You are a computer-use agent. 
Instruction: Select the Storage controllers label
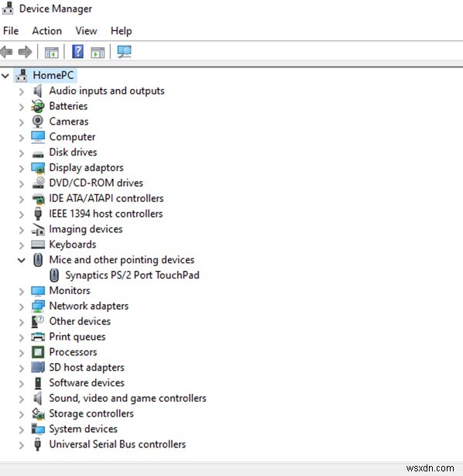click(x=91, y=413)
